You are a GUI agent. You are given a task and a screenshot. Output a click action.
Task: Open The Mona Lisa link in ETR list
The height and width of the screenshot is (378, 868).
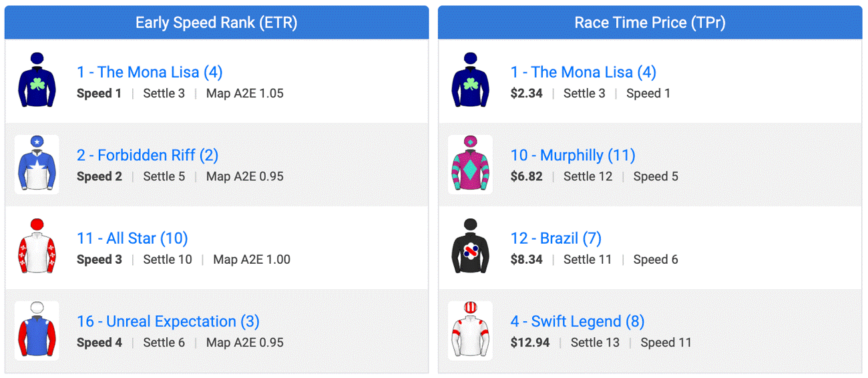pyautogui.click(x=150, y=72)
